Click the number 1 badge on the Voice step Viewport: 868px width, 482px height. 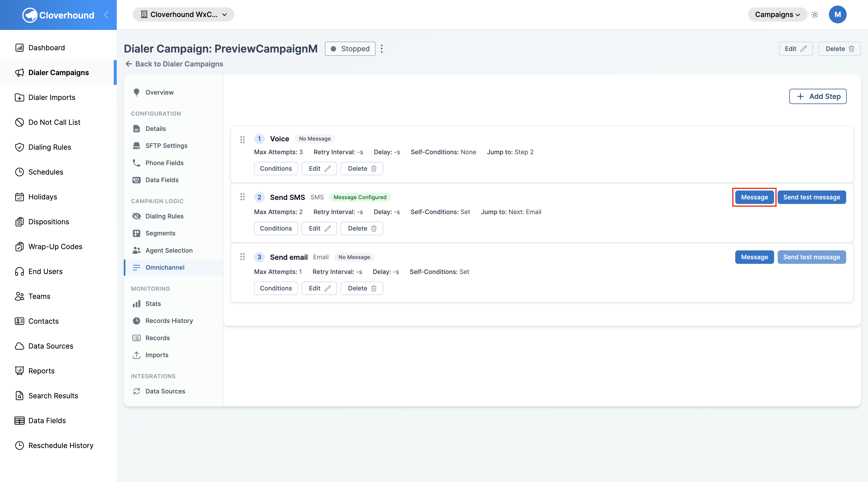tap(259, 139)
